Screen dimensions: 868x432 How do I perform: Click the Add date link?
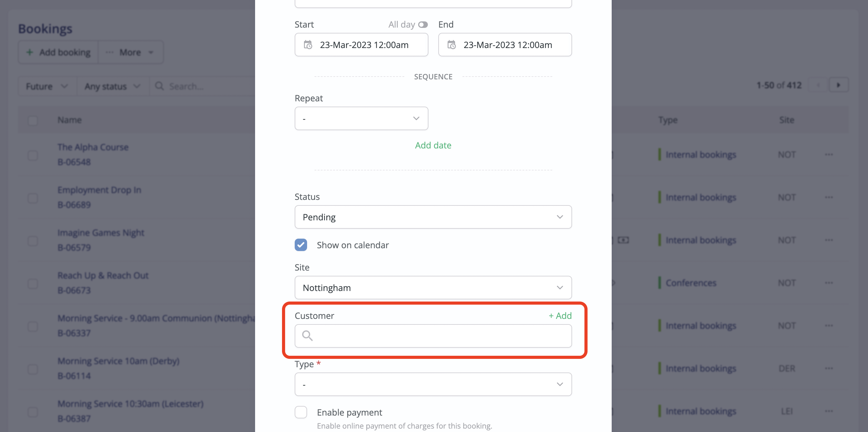pos(433,145)
